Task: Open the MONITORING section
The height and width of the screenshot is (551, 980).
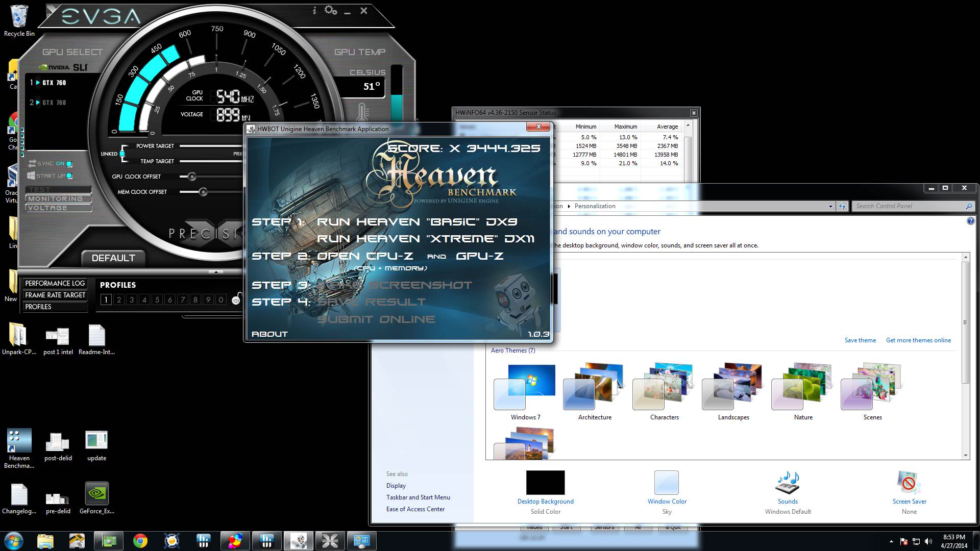Action: [x=59, y=198]
